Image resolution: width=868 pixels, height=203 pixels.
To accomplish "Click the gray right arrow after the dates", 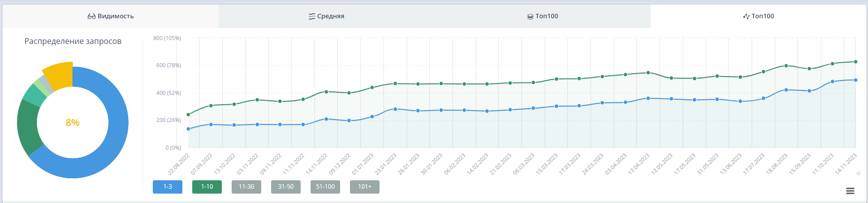I will (x=858, y=173).
